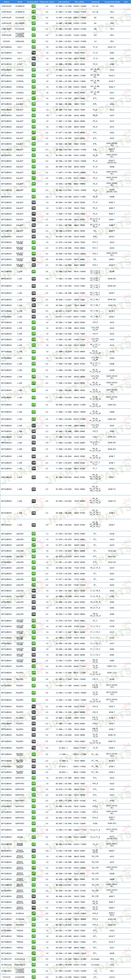The width and height of the screenshot is (131, 980).
Task: Select the G54B T/C engine code cell
Action: 112,925
